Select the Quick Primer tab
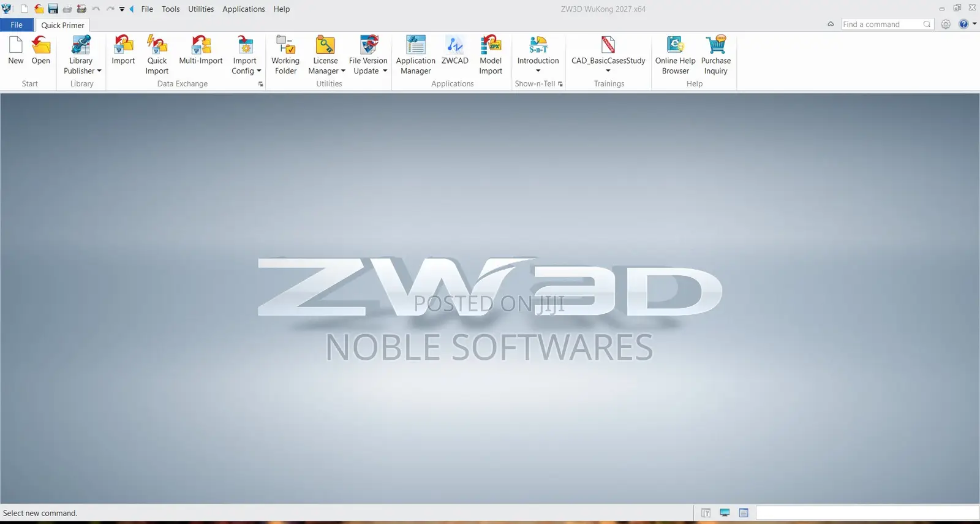Viewport: 980px width, 524px height. tap(62, 25)
